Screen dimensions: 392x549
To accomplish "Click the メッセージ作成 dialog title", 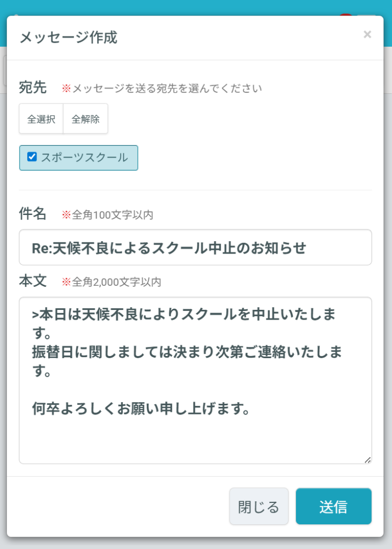I will pos(68,38).
